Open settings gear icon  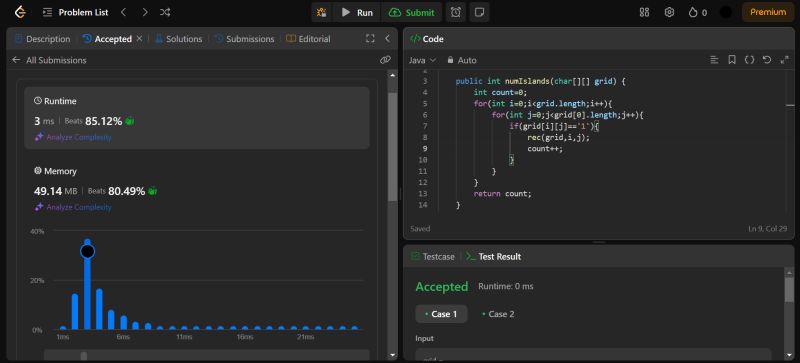[x=669, y=12]
